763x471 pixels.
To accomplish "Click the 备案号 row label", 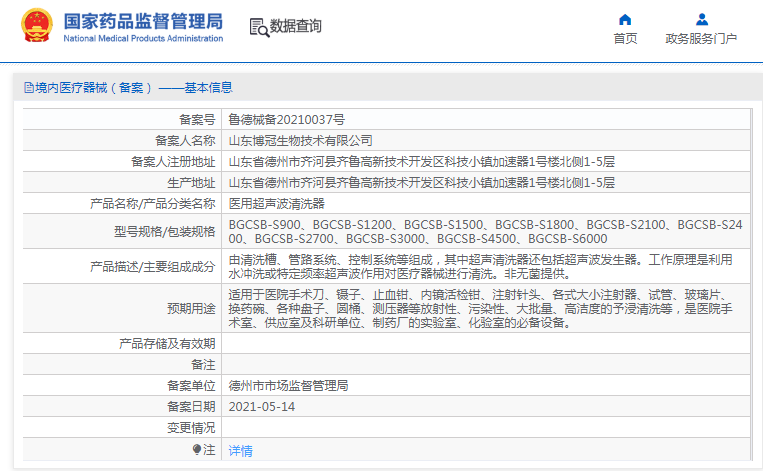I will click(197, 120).
